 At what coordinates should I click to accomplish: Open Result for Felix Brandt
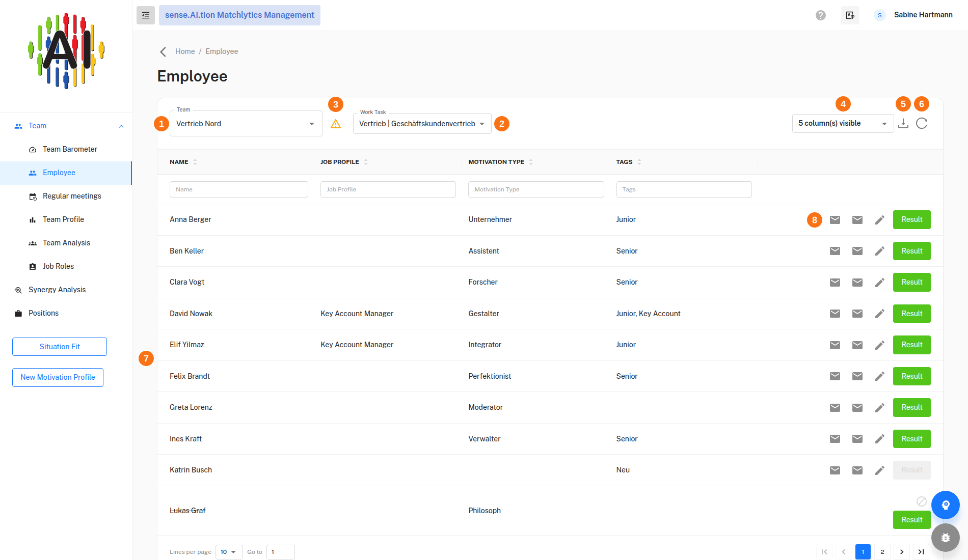(912, 376)
